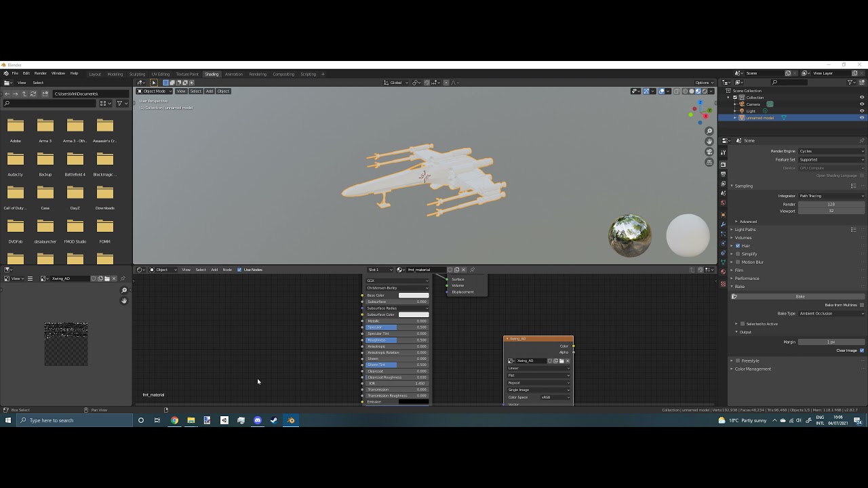This screenshot has height=488, width=868.
Task: Select solid viewport shading mode
Action: 692,91
